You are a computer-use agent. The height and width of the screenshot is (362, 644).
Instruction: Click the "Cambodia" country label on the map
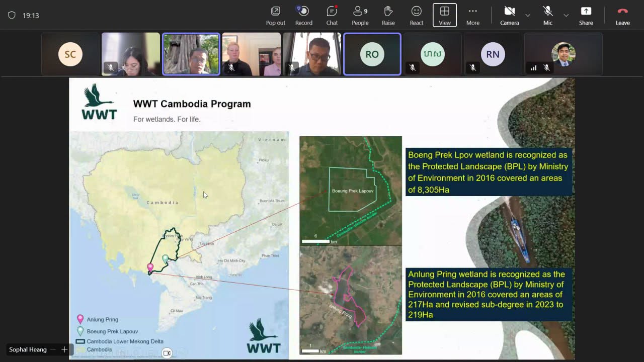162,203
